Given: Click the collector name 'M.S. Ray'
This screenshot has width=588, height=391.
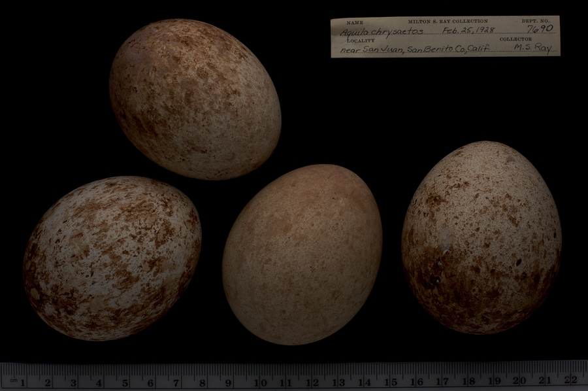Looking at the screenshot, I should click(x=533, y=48).
